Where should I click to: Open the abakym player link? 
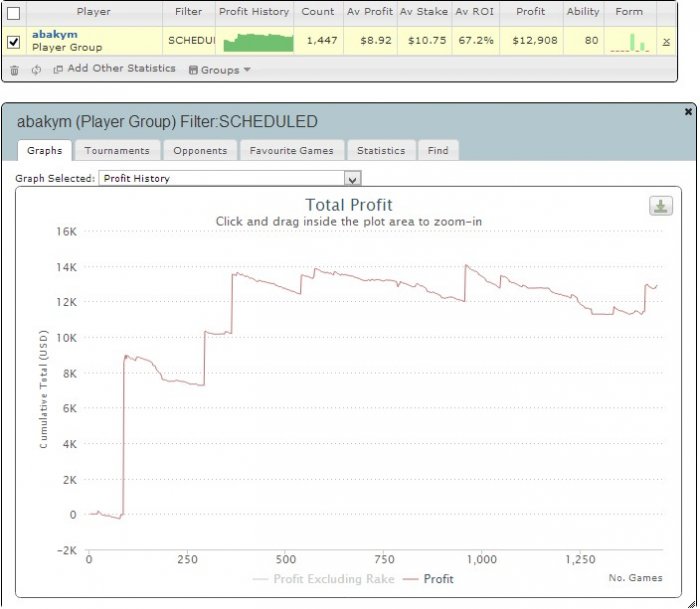click(54, 34)
